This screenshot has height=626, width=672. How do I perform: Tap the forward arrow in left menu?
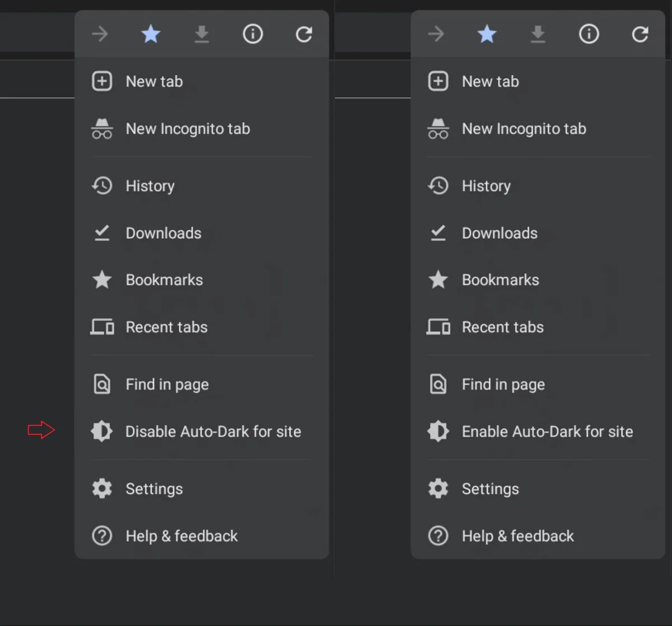[100, 34]
